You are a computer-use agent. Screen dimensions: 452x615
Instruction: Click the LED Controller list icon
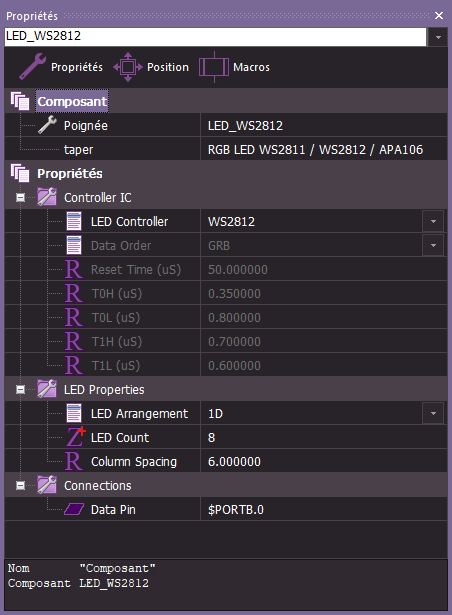[x=74, y=222]
